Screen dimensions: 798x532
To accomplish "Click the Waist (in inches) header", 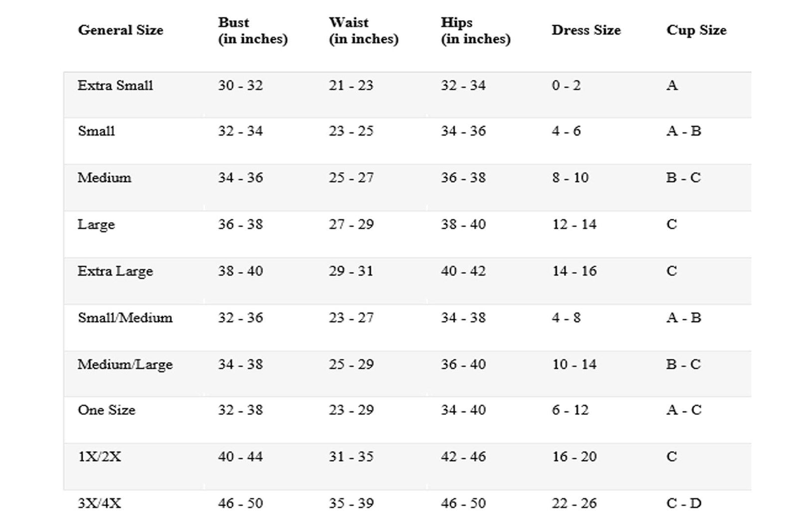I will click(x=364, y=31).
